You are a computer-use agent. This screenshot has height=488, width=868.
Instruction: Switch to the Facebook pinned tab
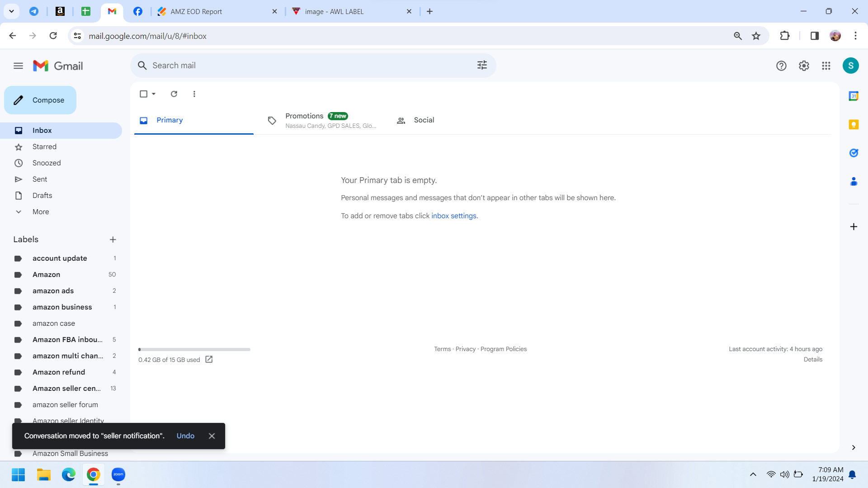pyautogui.click(x=138, y=11)
